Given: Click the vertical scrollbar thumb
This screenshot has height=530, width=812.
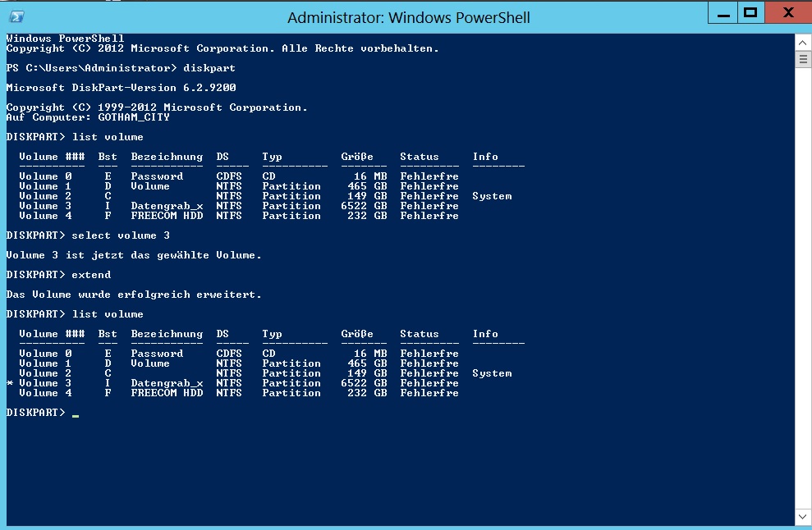Looking at the screenshot, I should click(802, 59).
